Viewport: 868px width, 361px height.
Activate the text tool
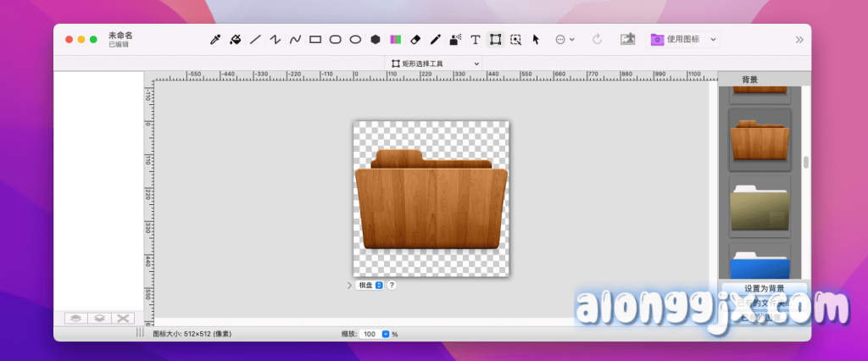tap(476, 39)
